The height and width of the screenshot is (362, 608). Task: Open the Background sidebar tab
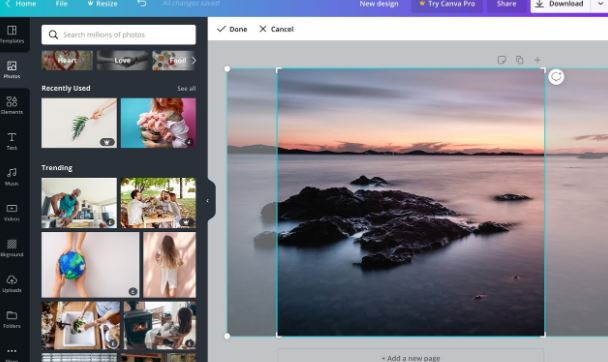coord(12,248)
